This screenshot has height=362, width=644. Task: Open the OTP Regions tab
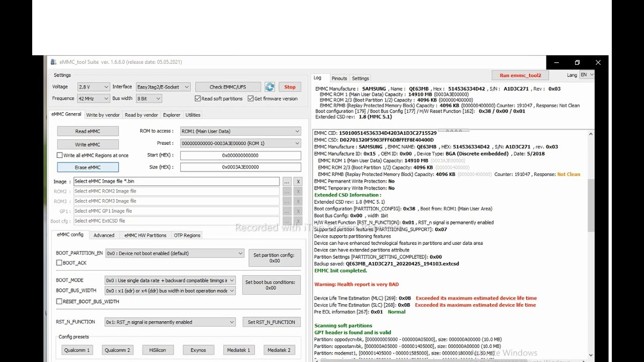(187, 235)
